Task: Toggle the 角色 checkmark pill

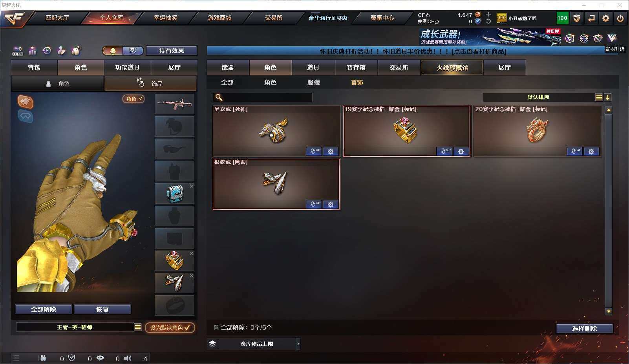Action: 134,99
